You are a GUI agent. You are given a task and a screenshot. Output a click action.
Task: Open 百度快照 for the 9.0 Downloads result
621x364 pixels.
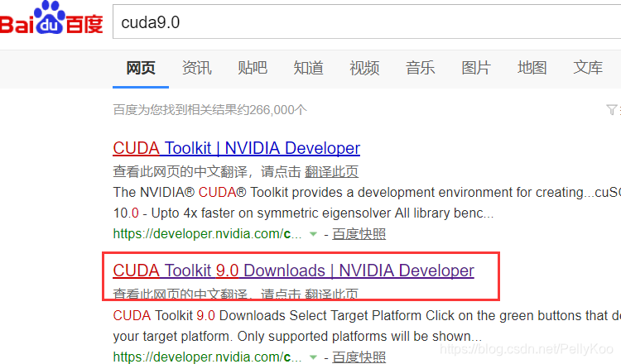359,357
